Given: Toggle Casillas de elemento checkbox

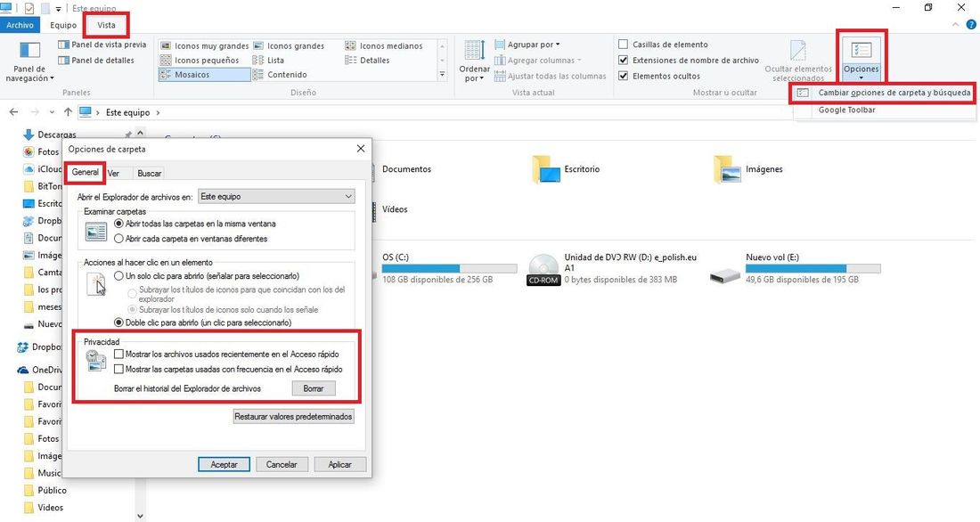Looking at the screenshot, I should (x=623, y=45).
